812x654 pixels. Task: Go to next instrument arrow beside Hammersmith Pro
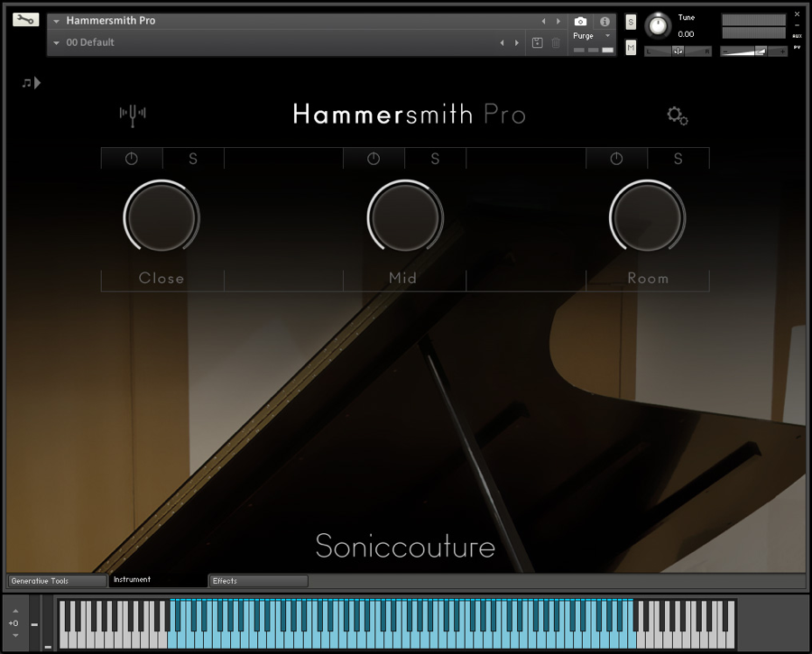tap(558, 22)
